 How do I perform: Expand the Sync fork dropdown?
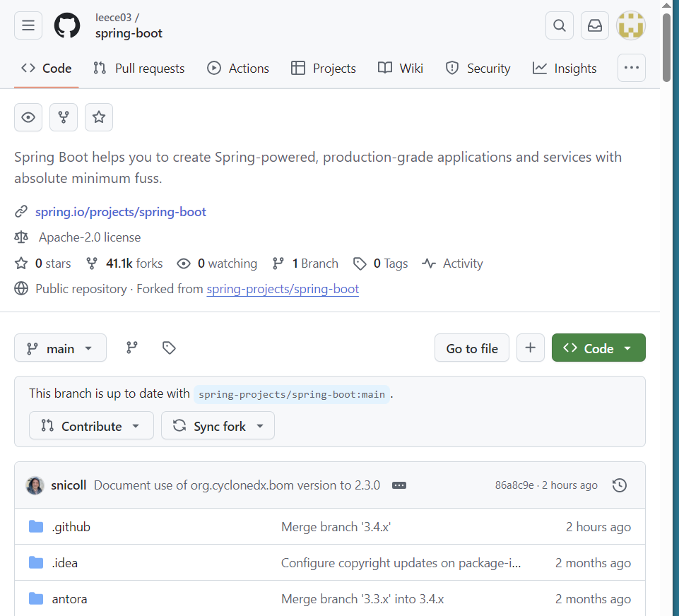pos(218,425)
